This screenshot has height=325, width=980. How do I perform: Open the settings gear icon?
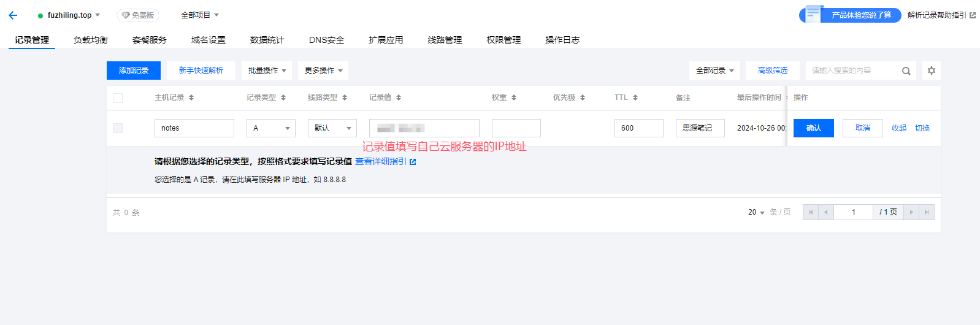(931, 71)
